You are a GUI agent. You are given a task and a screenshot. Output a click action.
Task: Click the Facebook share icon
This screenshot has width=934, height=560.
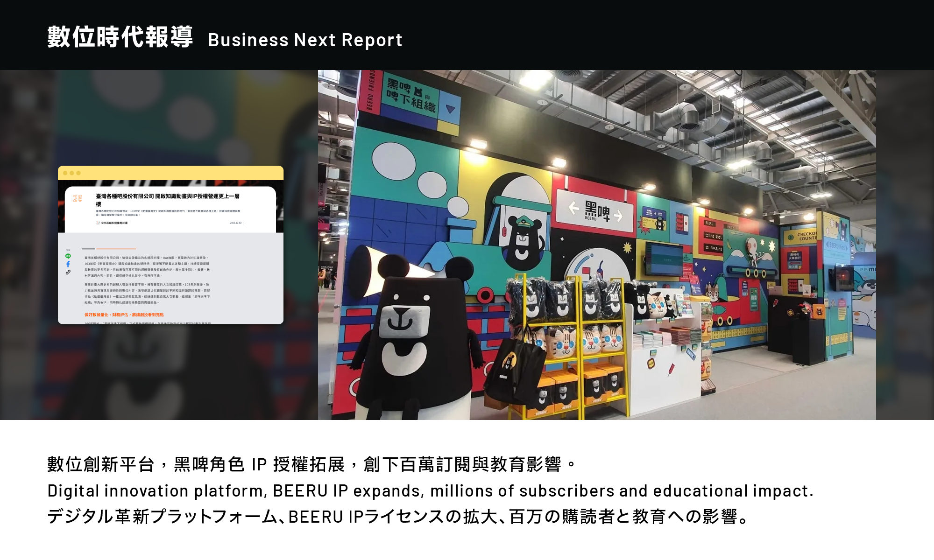point(68,264)
